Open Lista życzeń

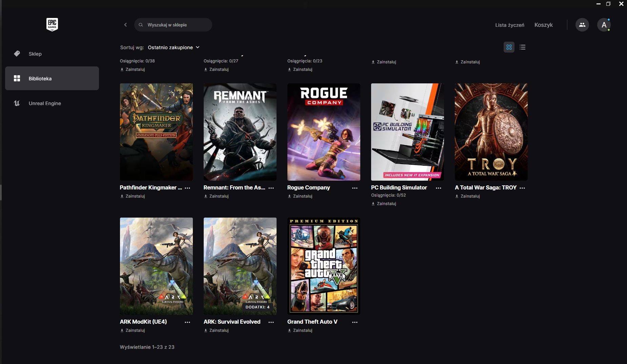[509, 25]
